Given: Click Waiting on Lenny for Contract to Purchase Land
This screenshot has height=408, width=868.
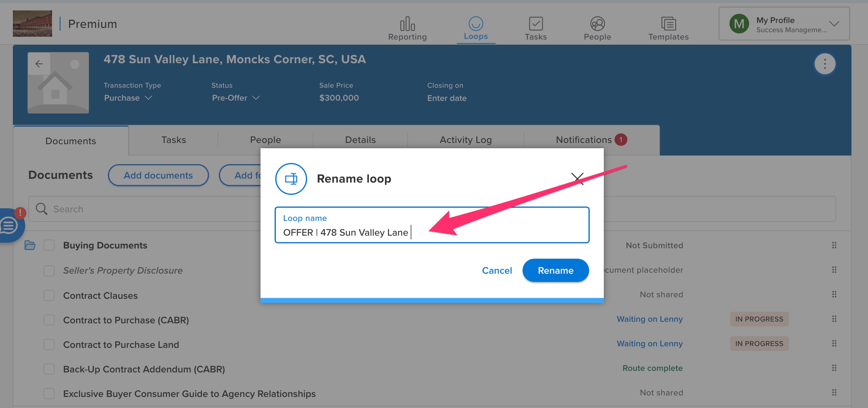Looking at the screenshot, I should click(x=649, y=344).
